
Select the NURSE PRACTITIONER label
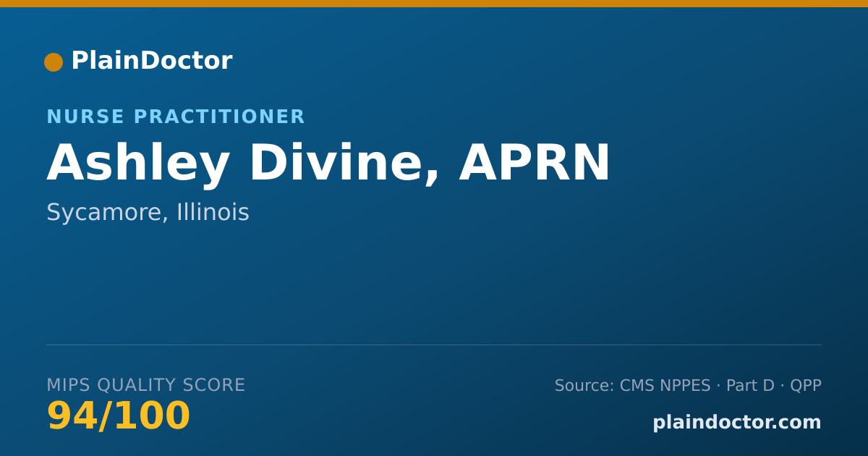[176, 117]
